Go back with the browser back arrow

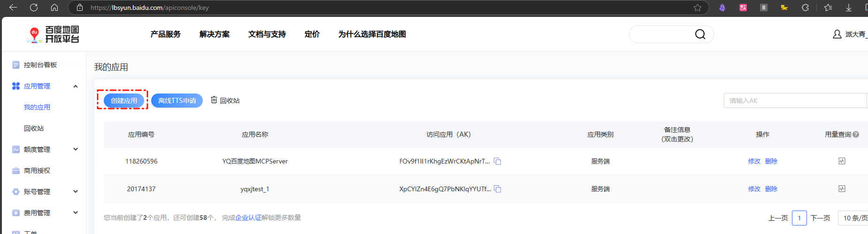point(13,8)
